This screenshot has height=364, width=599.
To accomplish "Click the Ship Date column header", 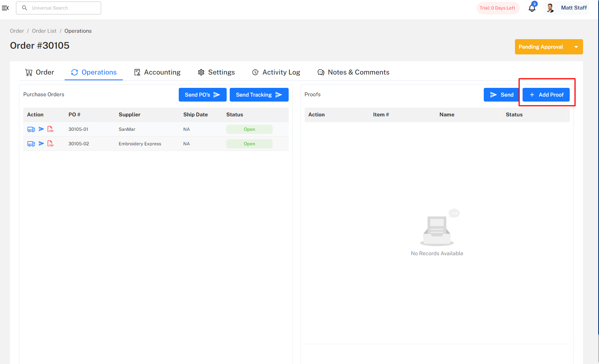I will (195, 114).
